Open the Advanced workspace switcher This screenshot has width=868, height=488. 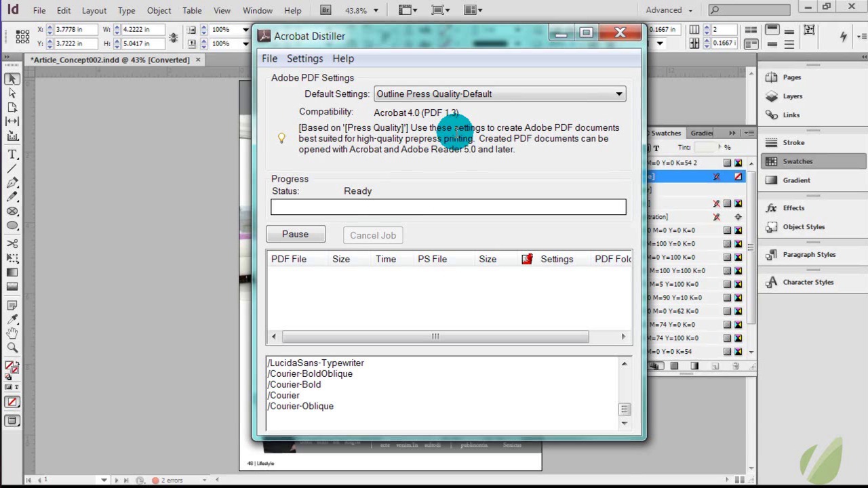coord(669,10)
